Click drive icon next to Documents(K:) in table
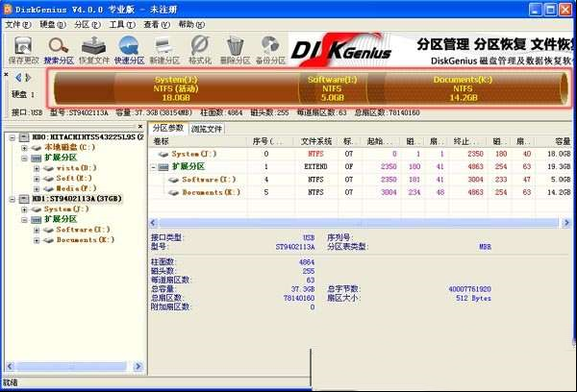 (174, 193)
